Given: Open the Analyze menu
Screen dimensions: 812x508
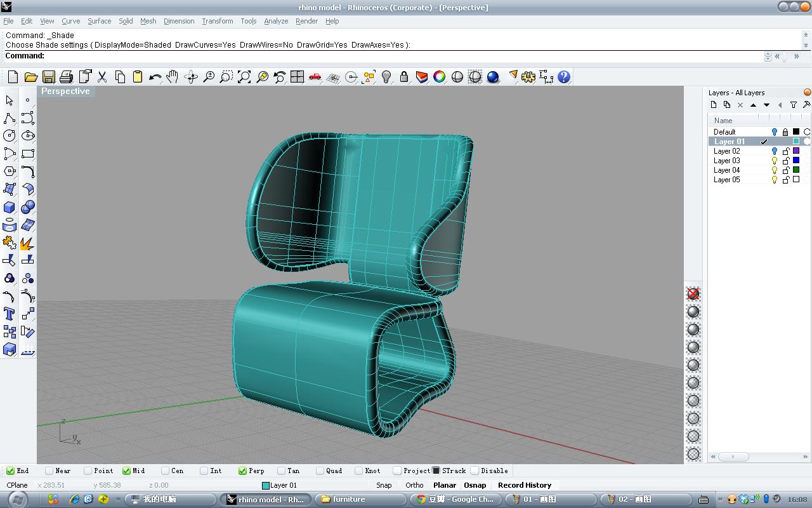Looking at the screenshot, I should click(x=276, y=21).
